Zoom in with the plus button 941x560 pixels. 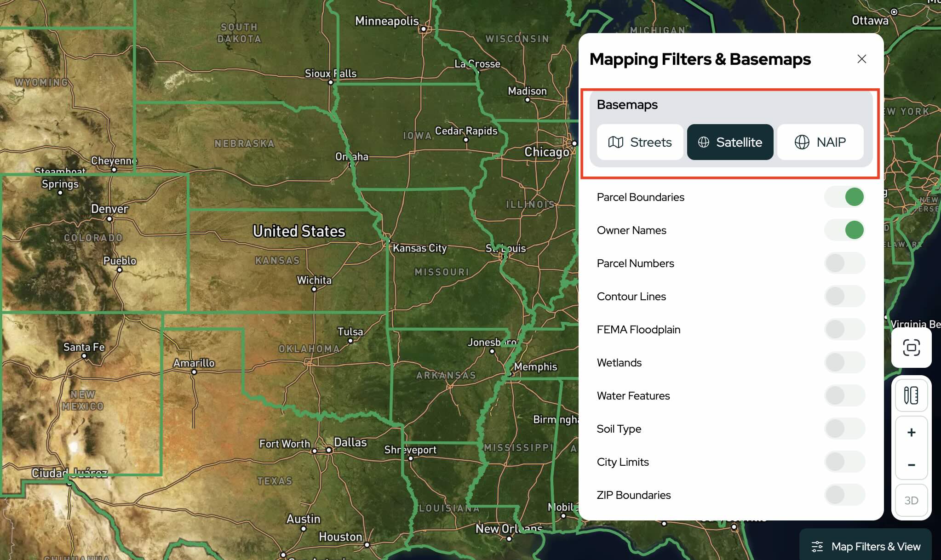point(911,433)
